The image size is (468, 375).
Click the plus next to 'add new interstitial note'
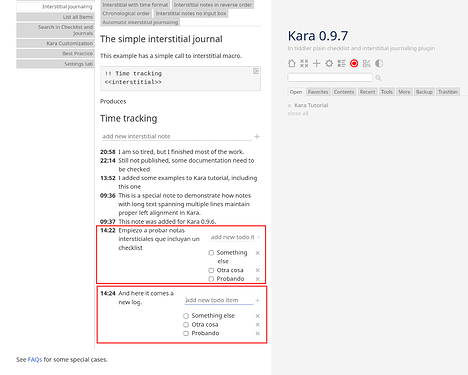pyautogui.click(x=257, y=136)
